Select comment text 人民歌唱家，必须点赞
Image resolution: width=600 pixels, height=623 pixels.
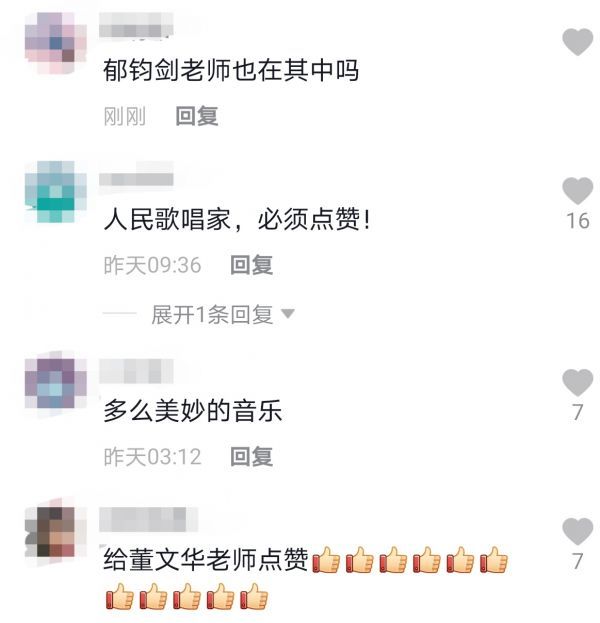coord(237,219)
